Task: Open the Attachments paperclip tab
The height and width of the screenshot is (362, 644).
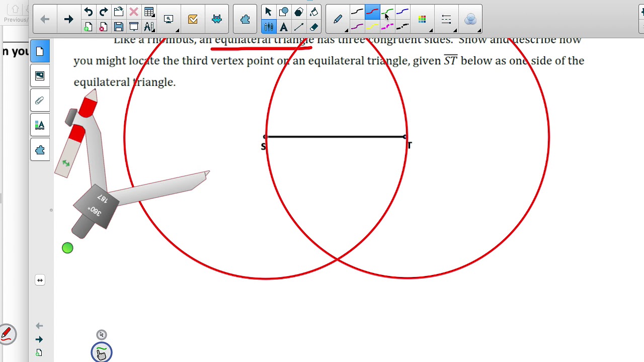Action: pyautogui.click(x=40, y=101)
